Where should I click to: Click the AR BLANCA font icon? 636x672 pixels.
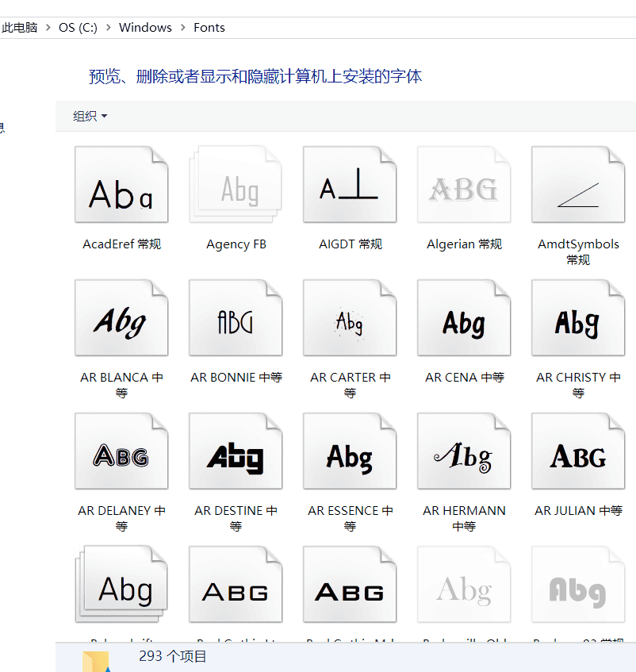coord(121,318)
